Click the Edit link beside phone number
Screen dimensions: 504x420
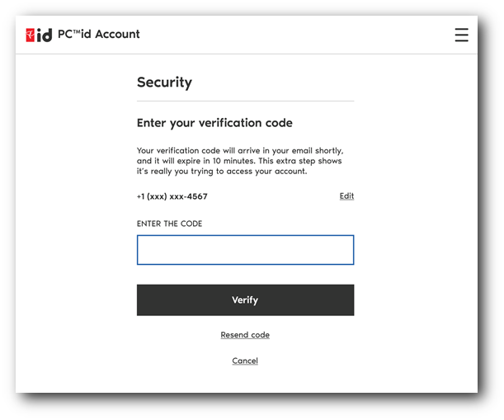346,196
